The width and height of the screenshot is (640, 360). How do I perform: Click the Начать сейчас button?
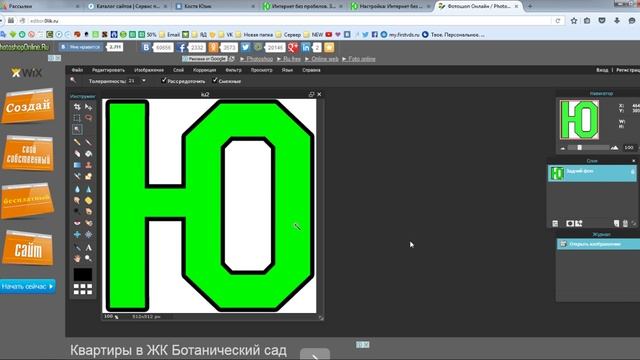28,287
